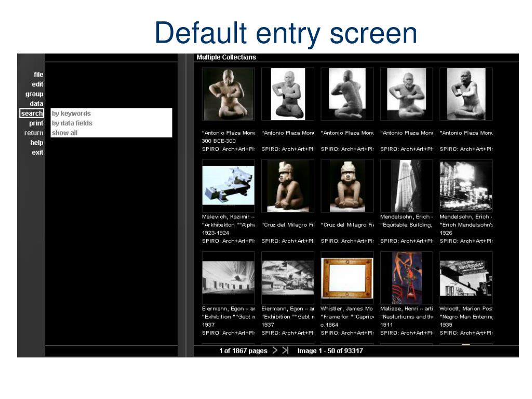Open the Whistler gold frame thumbnail
This screenshot has height=399, width=532.
click(x=347, y=277)
